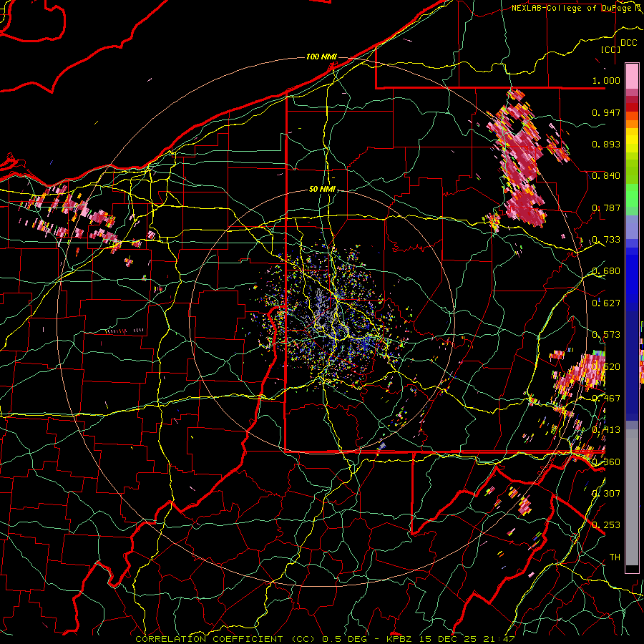The height and width of the screenshot is (644, 644).
Task: Click the DCC label above the color bar
Action: click(628, 43)
